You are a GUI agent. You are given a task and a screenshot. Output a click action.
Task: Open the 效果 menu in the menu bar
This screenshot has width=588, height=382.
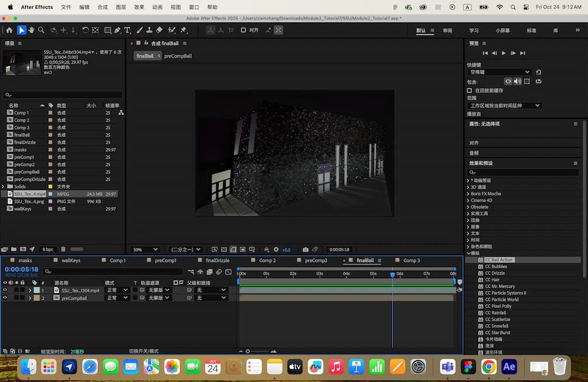[139, 7]
